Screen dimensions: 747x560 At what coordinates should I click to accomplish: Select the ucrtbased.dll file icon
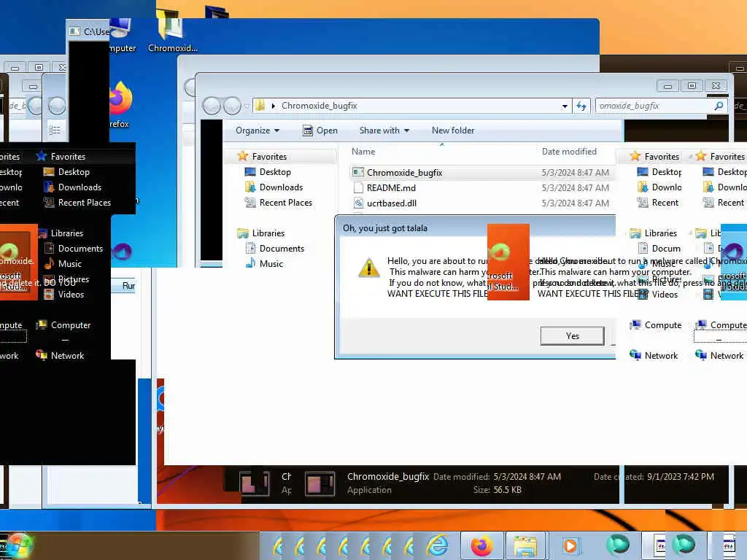(x=359, y=203)
